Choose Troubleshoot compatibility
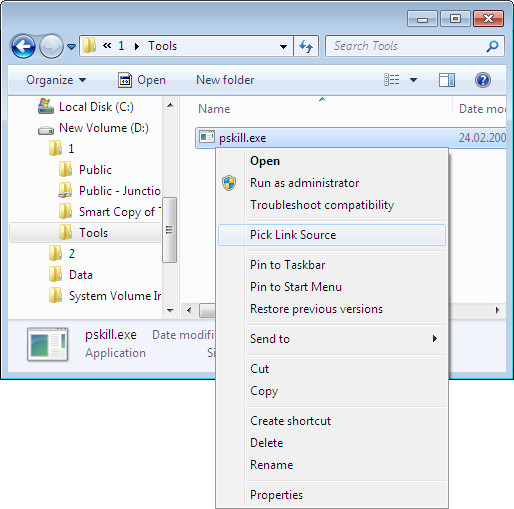The height and width of the screenshot is (509, 514). pos(322,205)
